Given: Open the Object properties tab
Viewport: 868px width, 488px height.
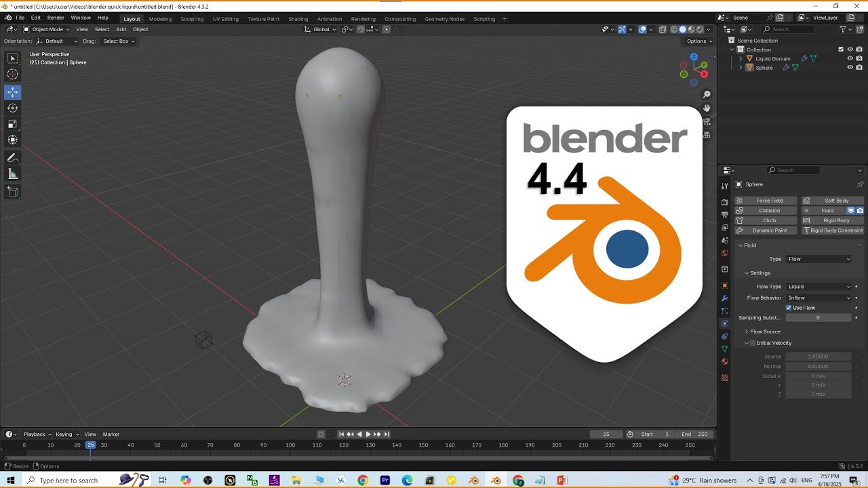Looking at the screenshot, I should [x=725, y=285].
